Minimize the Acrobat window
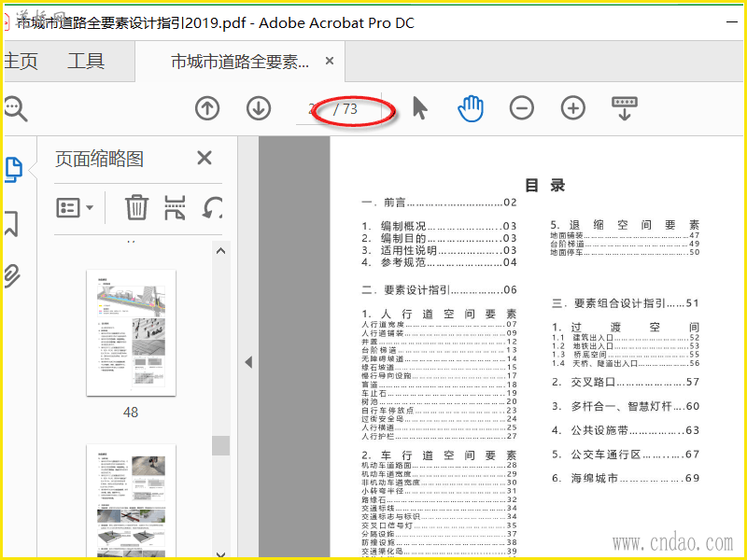Image resolution: width=747 pixels, height=560 pixels. 732,21
